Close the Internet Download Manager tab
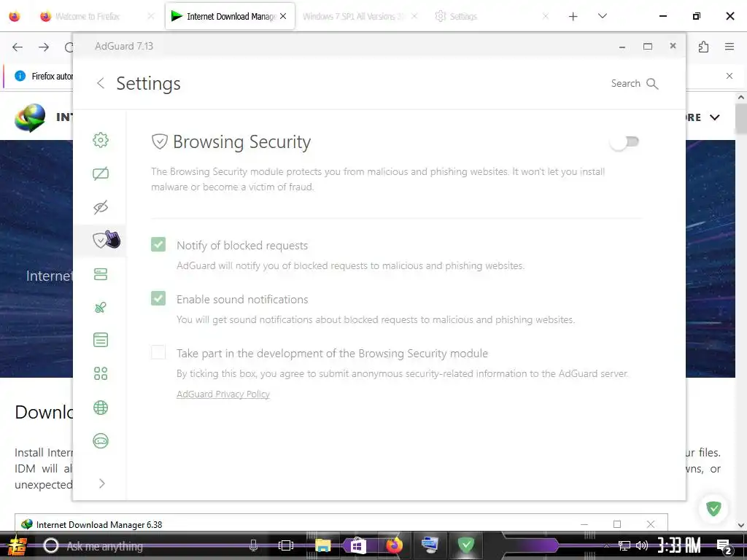This screenshot has height=560, width=747. tap(283, 16)
